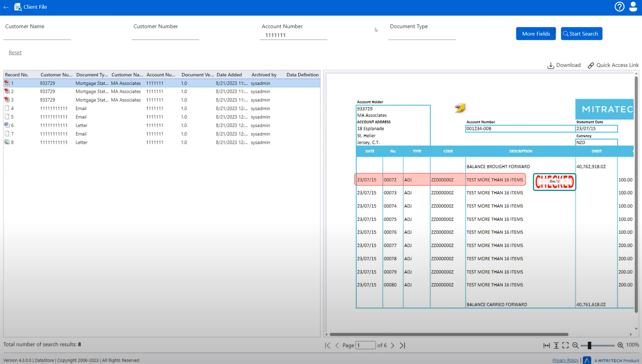
Task: Go to next page arrow
Action: [x=393, y=345]
